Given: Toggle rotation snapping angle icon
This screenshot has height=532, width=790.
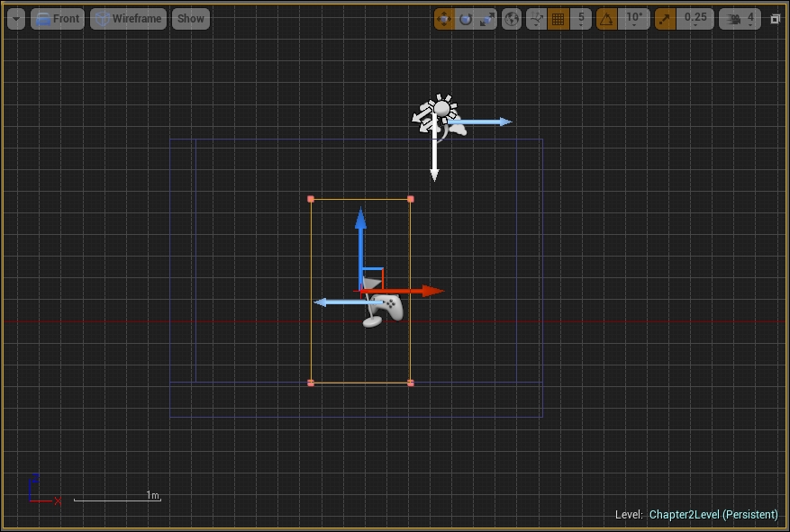Looking at the screenshot, I should pyautogui.click(x=607, y=19).
